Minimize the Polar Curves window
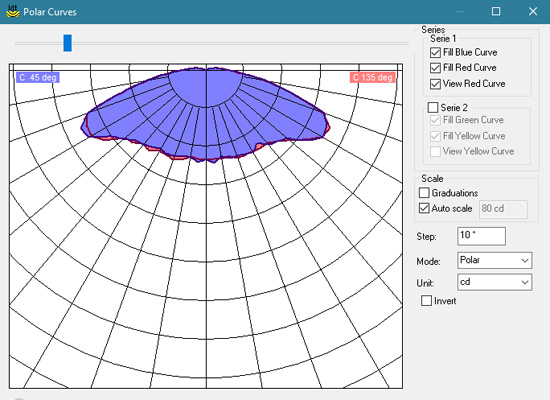This screenshot has height=400, width=550. 460,12
